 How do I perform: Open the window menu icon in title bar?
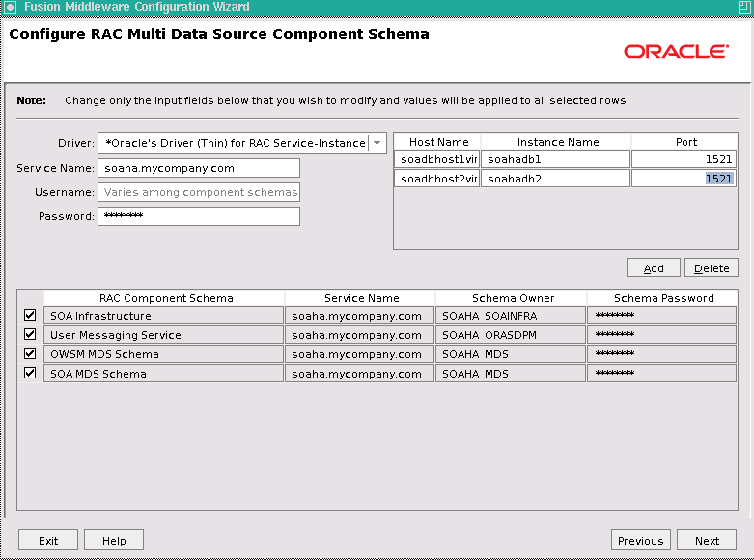[x=10, y=7]
